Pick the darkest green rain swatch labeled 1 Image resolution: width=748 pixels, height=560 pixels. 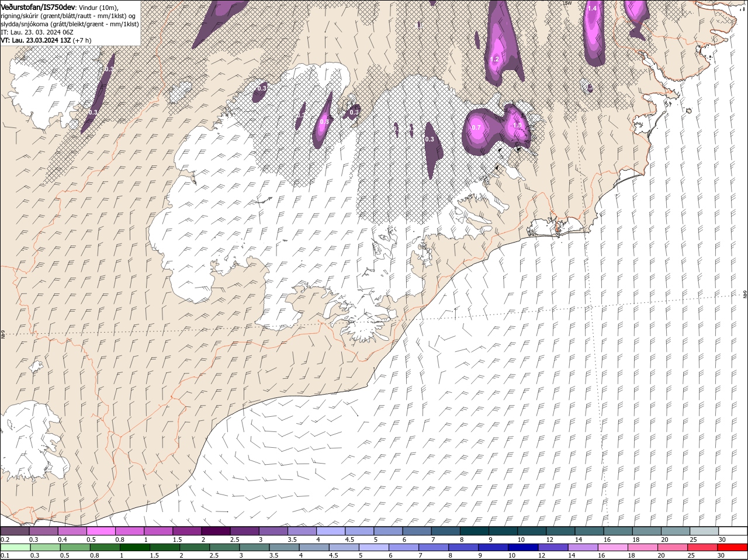point(134,548)
